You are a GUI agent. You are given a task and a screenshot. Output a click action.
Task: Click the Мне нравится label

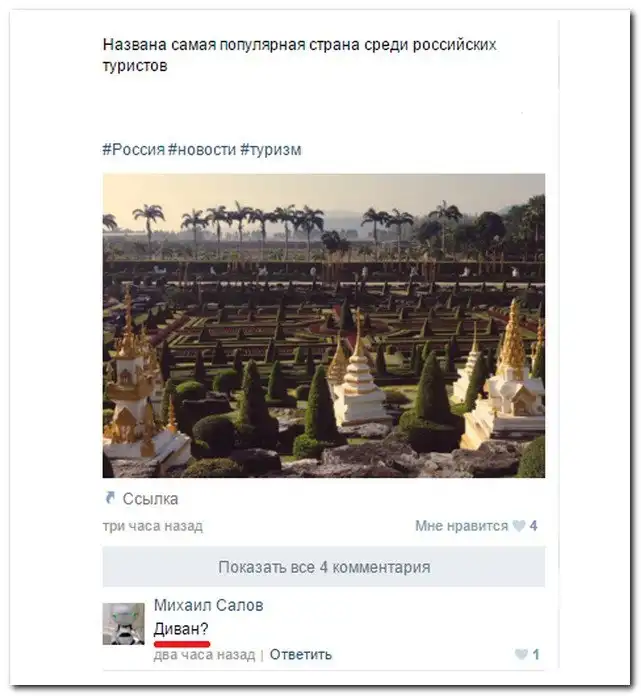(x=461, y=526)
